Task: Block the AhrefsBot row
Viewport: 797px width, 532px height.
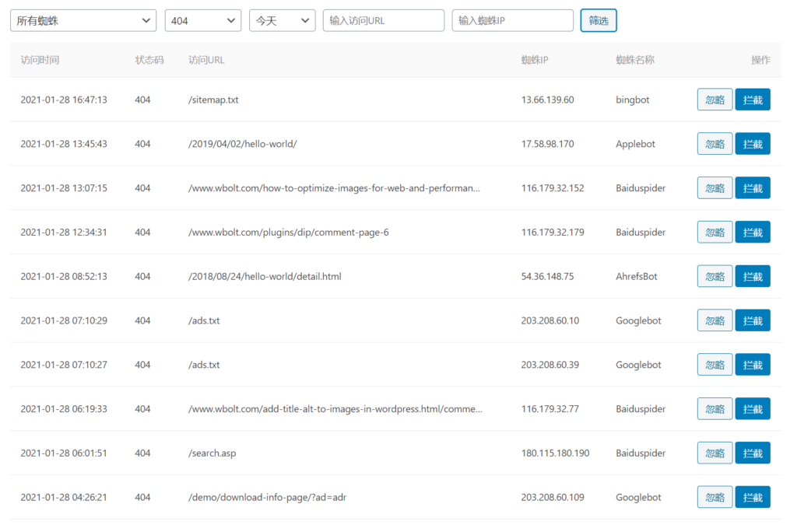Action: (753, 276)
